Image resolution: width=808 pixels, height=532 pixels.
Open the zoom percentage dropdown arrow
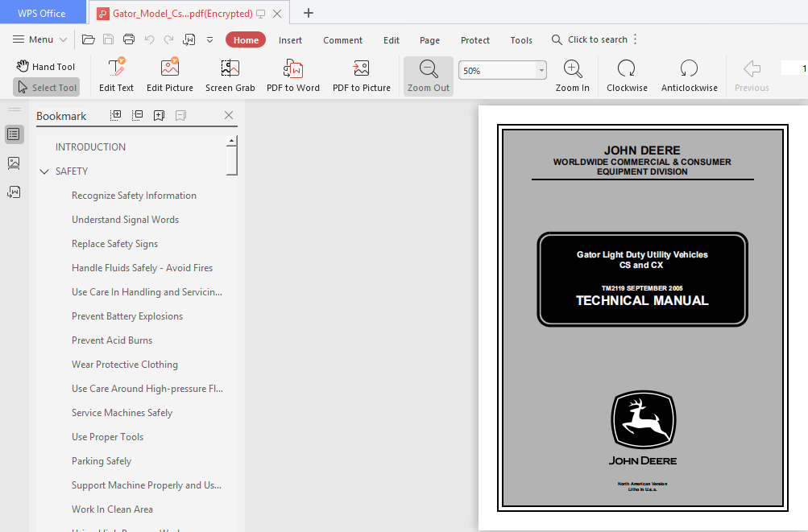[541, 71]
